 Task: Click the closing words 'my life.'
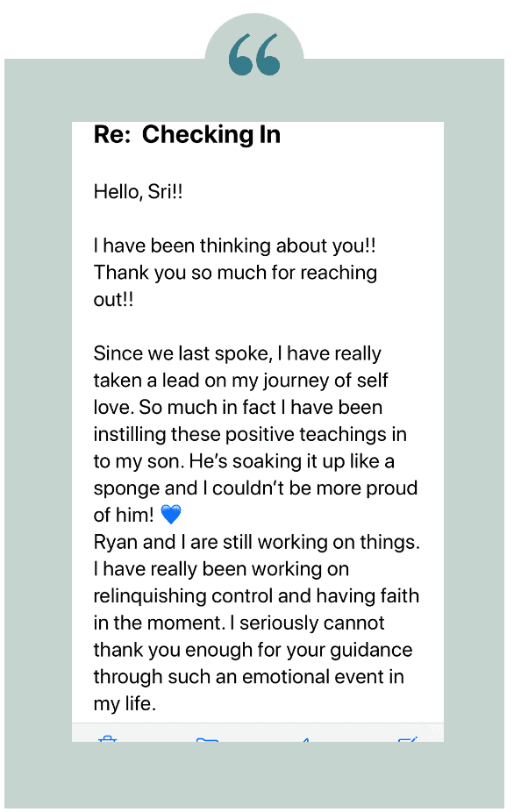pos(125,704)
